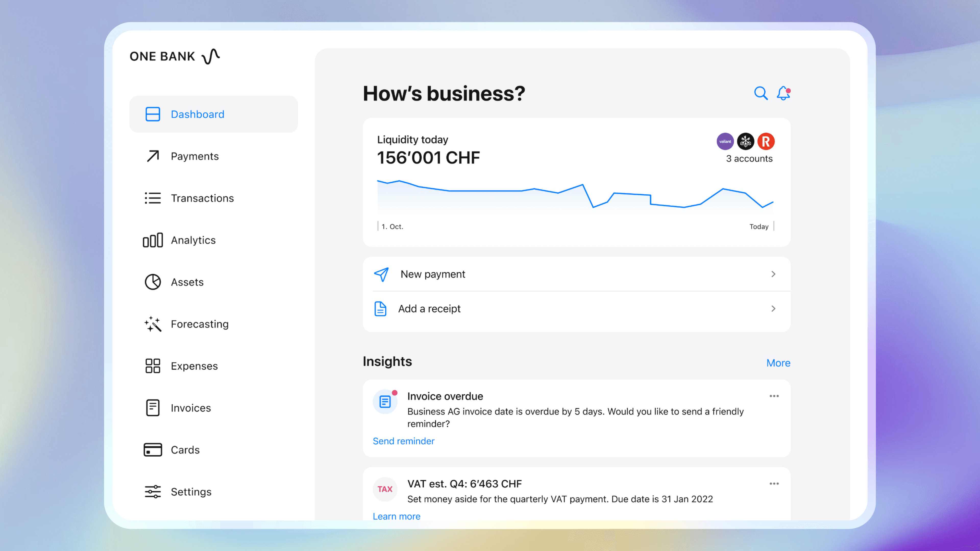Viewport: 980px width, 551px height.
Task: Open Invoices management
Action: pyautogui.click(x=190, y=407)
